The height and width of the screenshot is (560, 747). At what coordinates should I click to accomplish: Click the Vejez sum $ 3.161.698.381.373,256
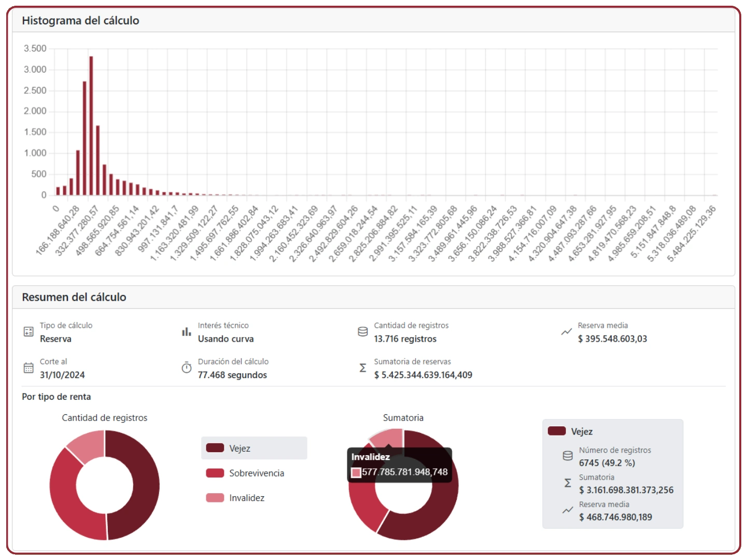(626, 490)
